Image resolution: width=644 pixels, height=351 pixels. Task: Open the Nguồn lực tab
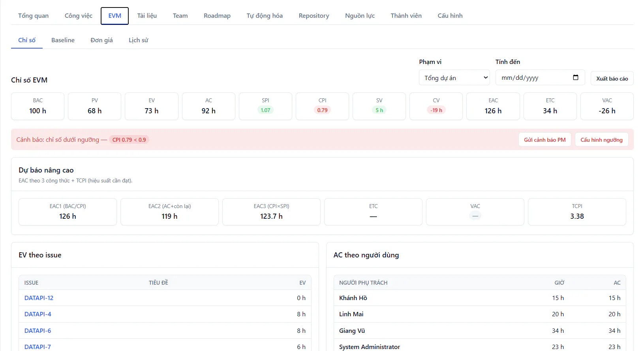coord(360,16)
